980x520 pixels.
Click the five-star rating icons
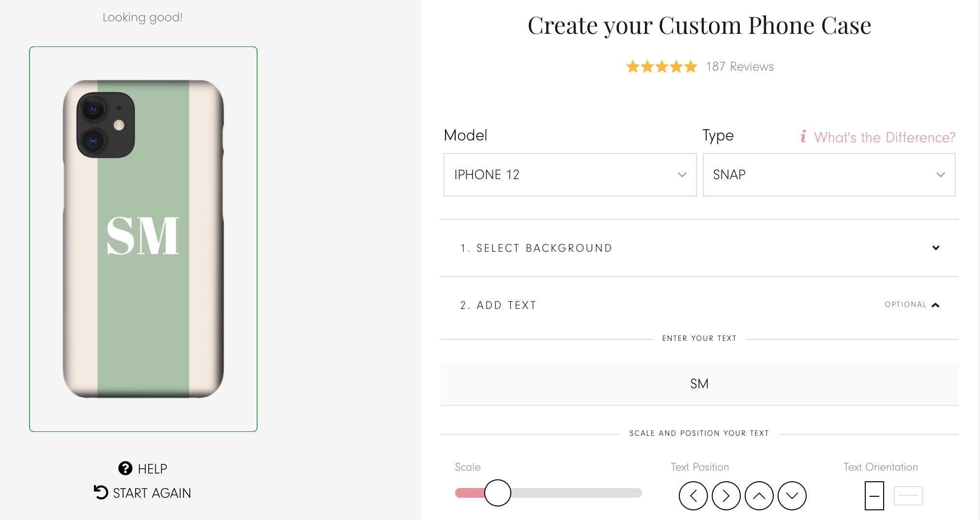coord(661,66)
